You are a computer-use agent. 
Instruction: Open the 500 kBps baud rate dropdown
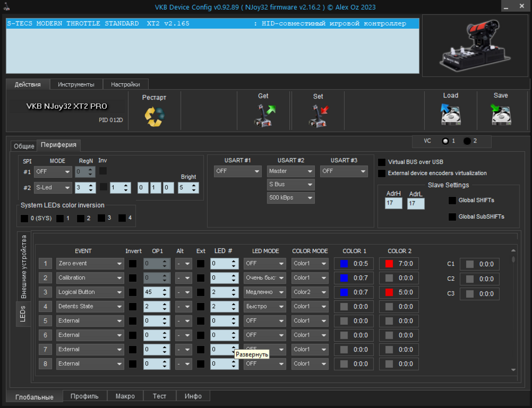coord(291,198)
